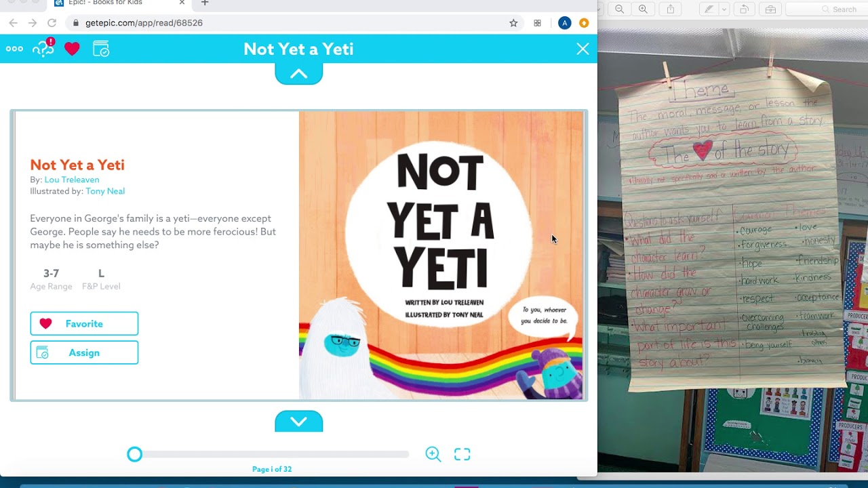Click the 'L' F&P Level value
868x488 pixels.
pos(101,273)
